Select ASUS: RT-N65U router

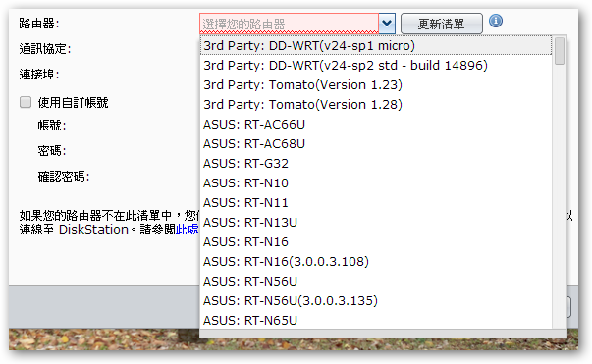(376, 320)
